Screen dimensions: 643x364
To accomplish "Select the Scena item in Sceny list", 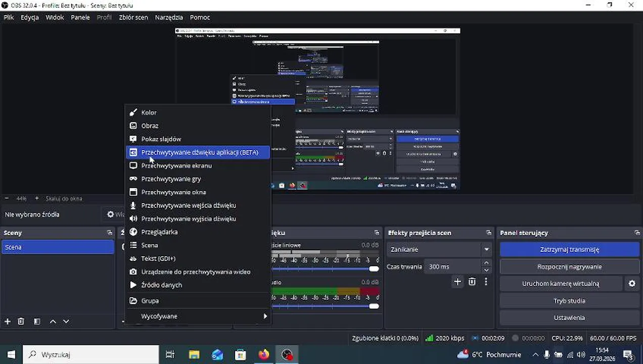I will (58, 247).
